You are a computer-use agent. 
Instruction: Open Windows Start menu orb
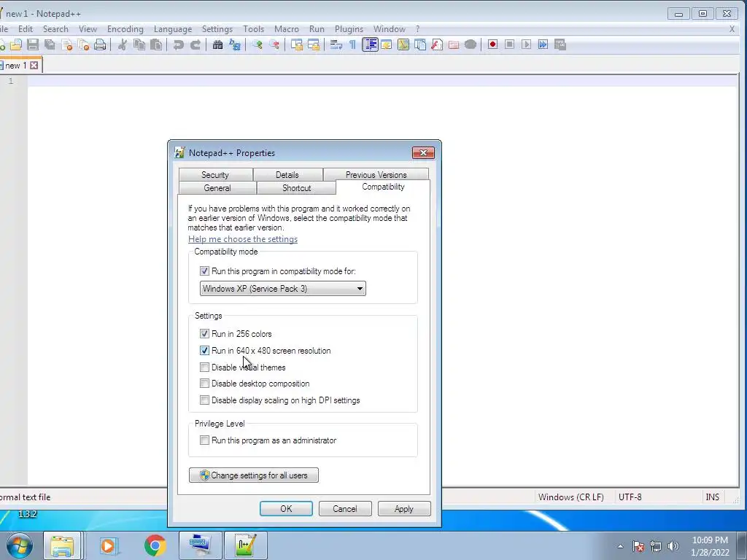(x=20, y=545)
